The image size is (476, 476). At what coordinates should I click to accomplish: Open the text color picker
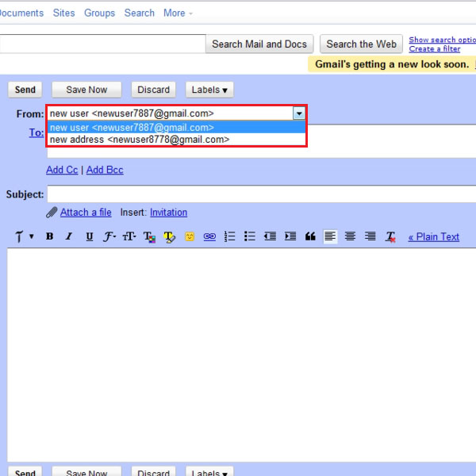point(149,236)
